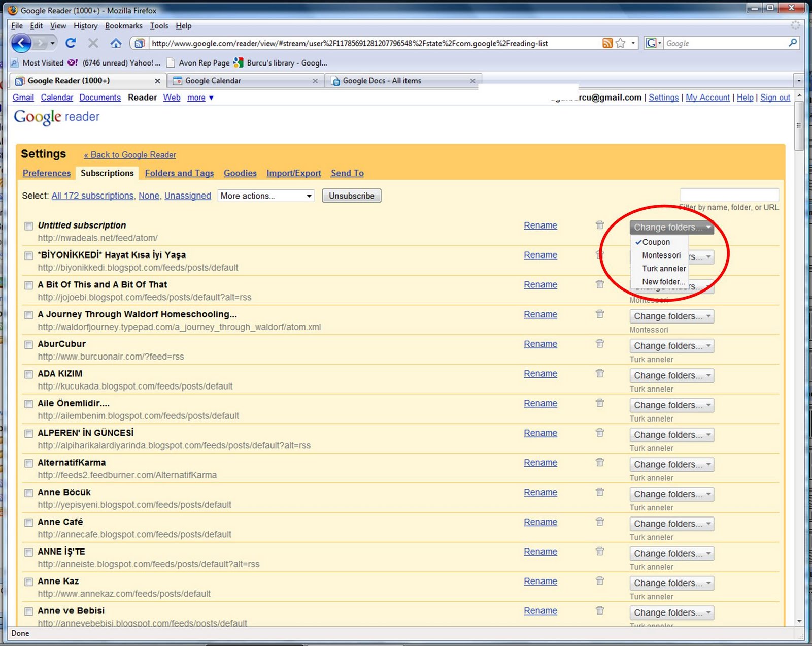This screenshot has height=646, width=812.
Task: Open search engine selector dropdown
Action: point(654,43)
